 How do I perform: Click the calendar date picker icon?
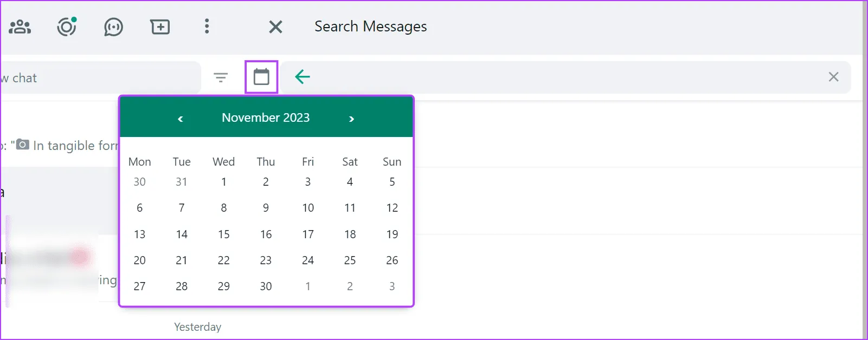tap(261, 77)
